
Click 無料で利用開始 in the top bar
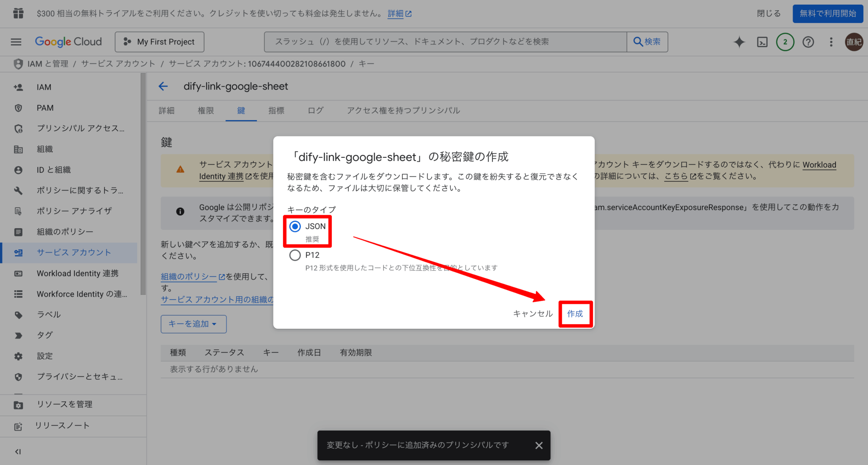point(827,13)
